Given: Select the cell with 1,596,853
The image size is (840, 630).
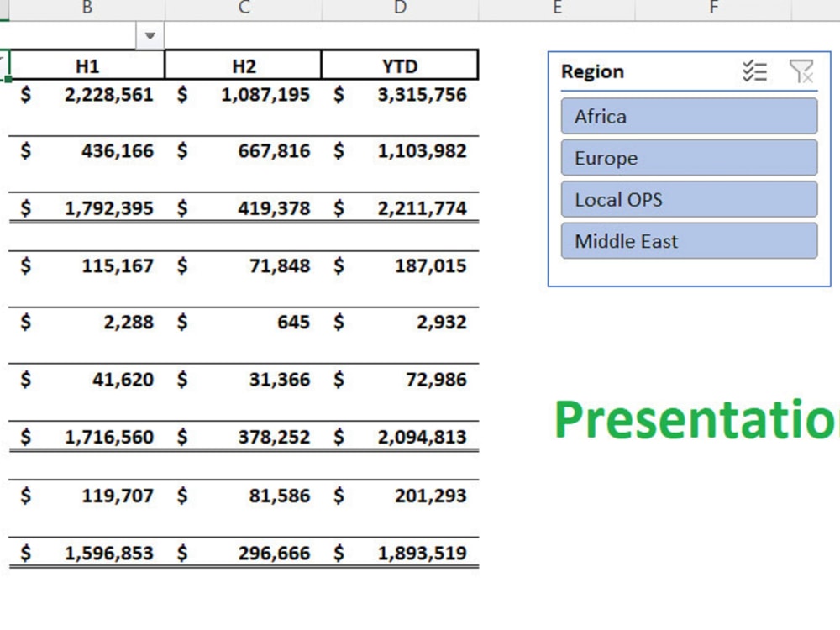Looking at the screenshot, I should coord(87,553).
